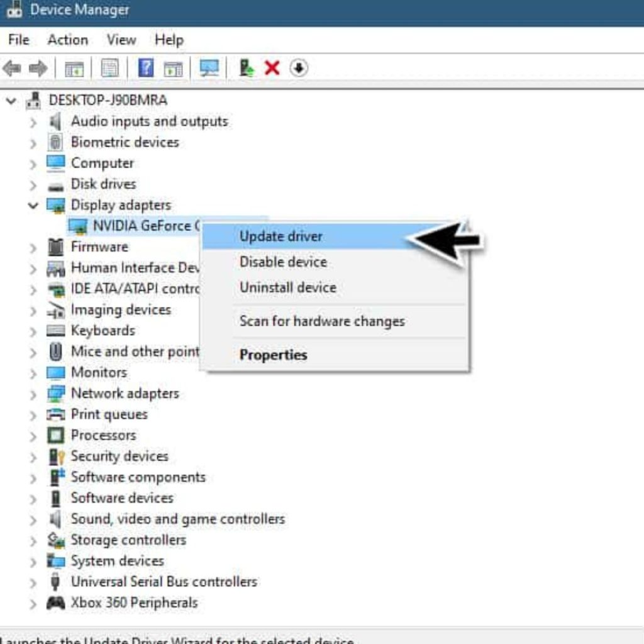
Task: Open the Properties toolbar icon
Action: [x=109, y=69]
